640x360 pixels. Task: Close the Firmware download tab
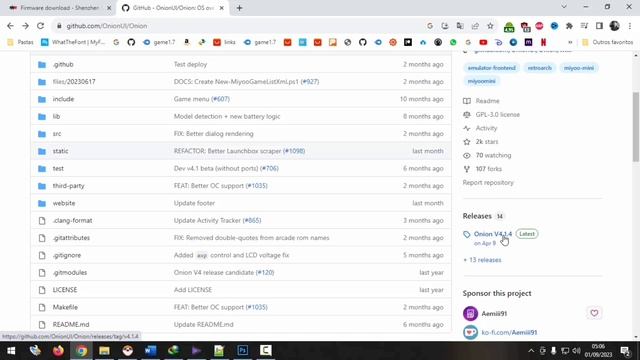tap(109, 8)
